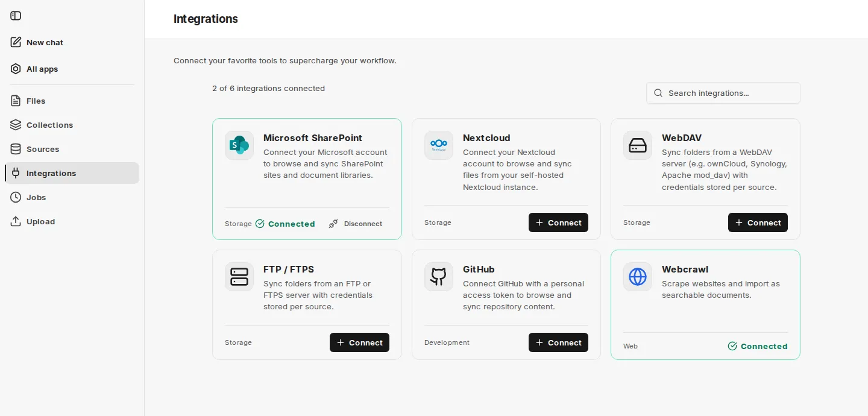868x416 pixels.
Task: Focus the Search integrations field
Action: coord(723,93)
